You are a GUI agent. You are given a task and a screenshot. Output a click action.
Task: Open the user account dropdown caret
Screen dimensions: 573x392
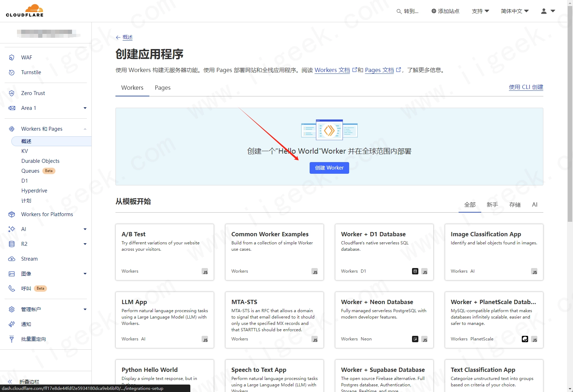tap(553, 11)
